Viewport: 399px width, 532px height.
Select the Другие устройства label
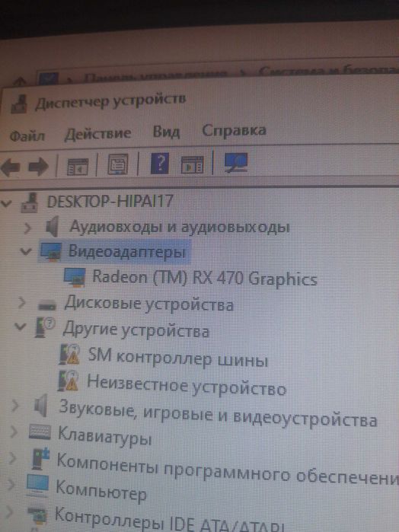pos(136,329)
